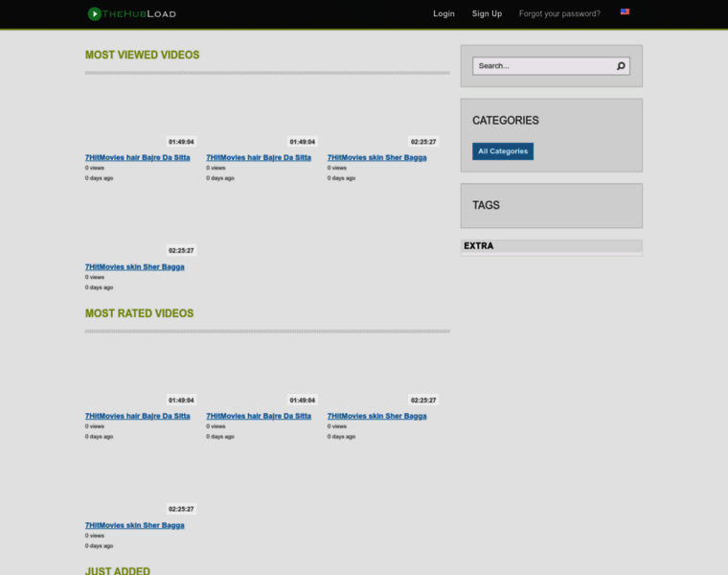Open the Sign Up link
The height and width of the screenshot is (575, 728).
pos(487,14)
